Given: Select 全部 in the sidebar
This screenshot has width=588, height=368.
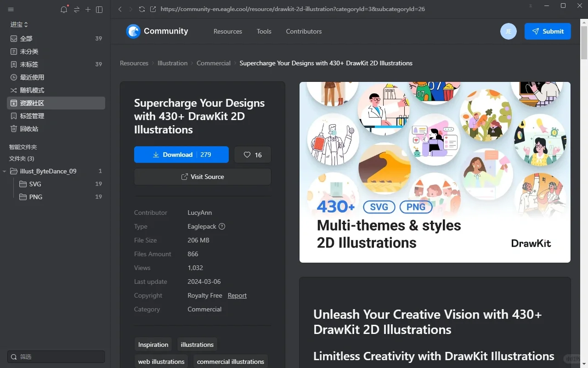Looking at the screenshot, I should click(x=56, y=39).
